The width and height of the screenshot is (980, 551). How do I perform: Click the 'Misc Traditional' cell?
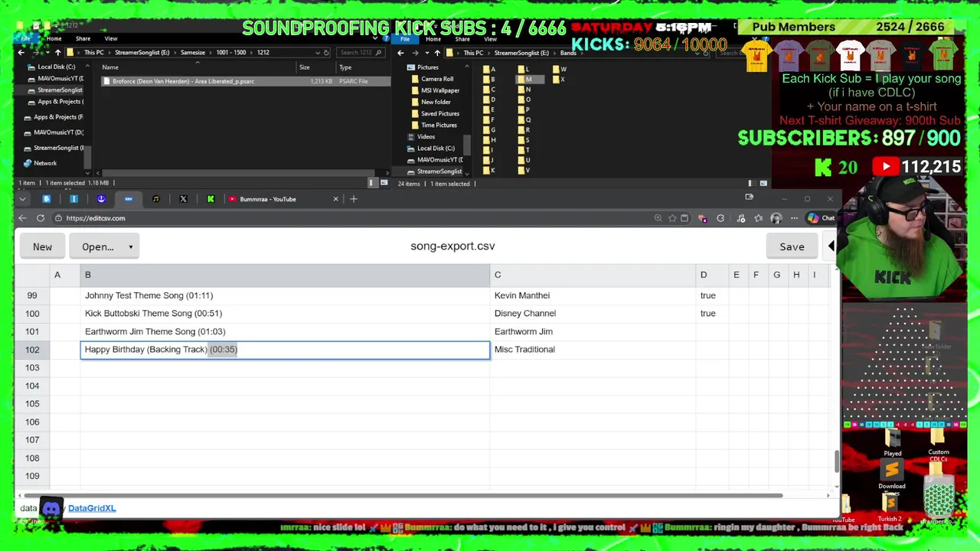tap(593, 350)
